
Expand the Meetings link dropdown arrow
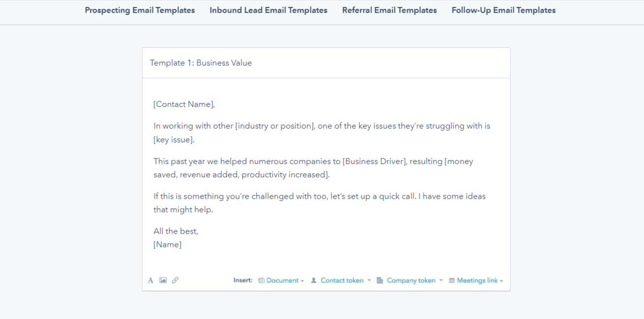501,281
